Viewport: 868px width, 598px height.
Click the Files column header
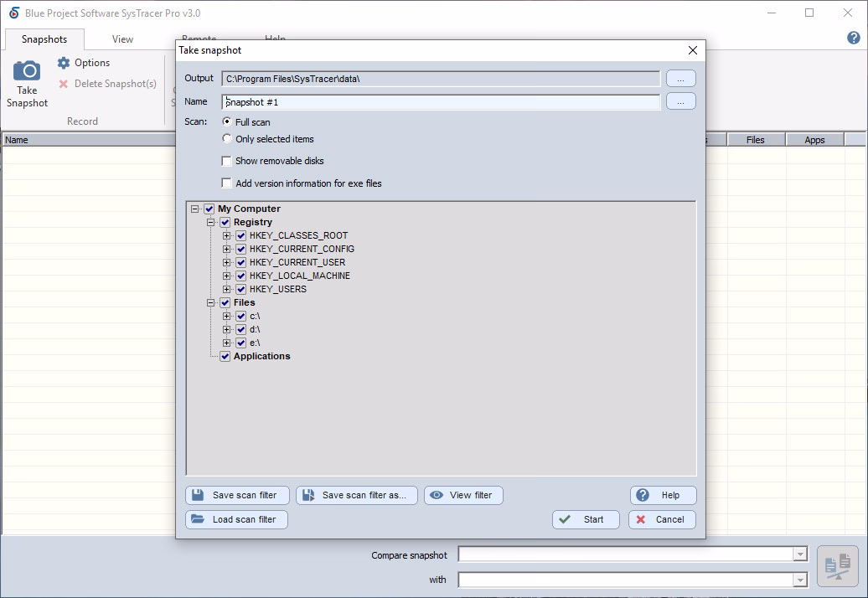click(756, 140)
